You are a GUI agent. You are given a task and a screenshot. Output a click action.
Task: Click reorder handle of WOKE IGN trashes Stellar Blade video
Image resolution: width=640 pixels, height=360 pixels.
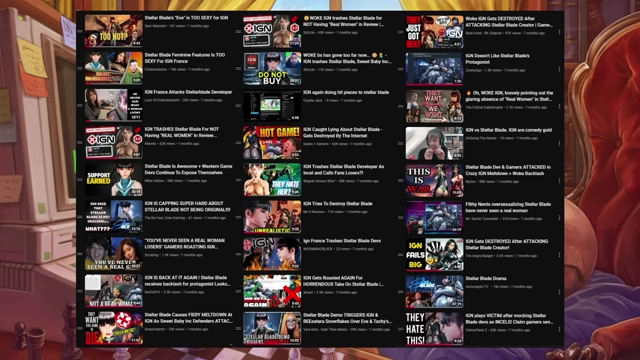click(x=238, y=31)
